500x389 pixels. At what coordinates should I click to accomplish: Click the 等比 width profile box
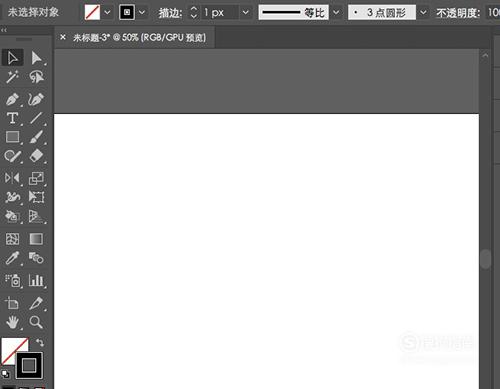[294, 13]
